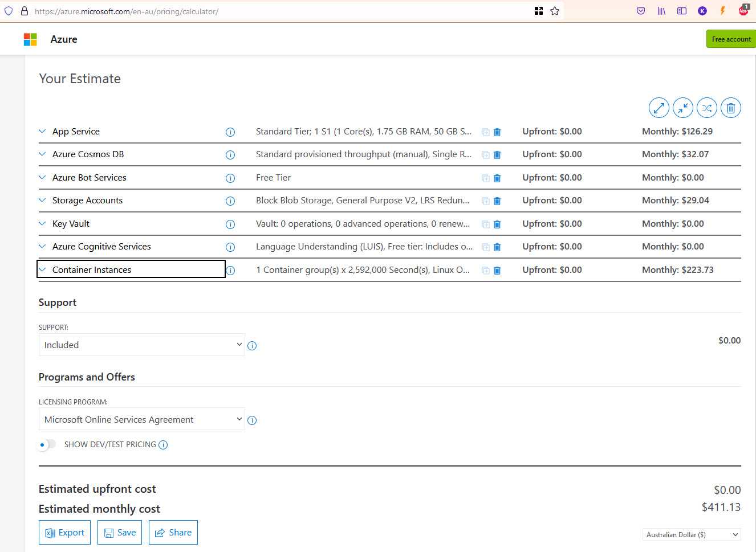Click the collapse all items icon
This screenshot has height=552, width=756.
point(682,108)
